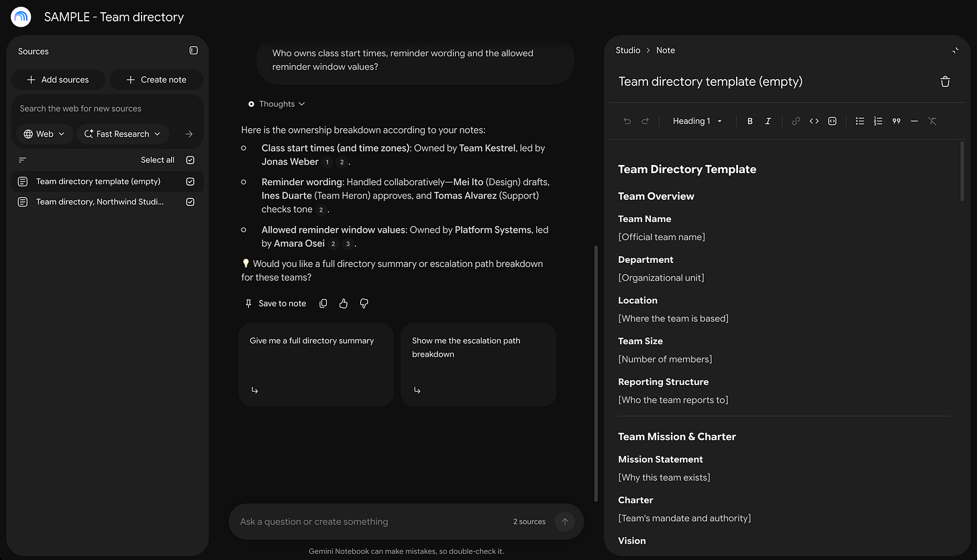Undo the last edit in the note
Screen dimensions: 977x560
[x=627, y=121]
